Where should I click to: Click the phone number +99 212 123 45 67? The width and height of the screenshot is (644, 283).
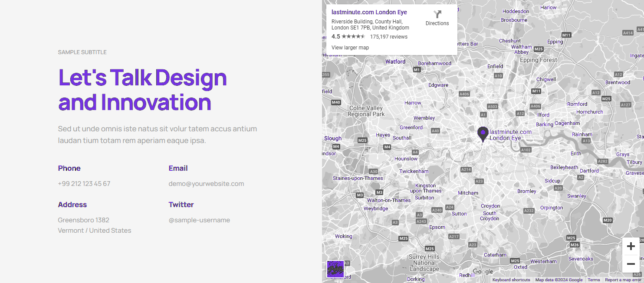click(84, 184)
